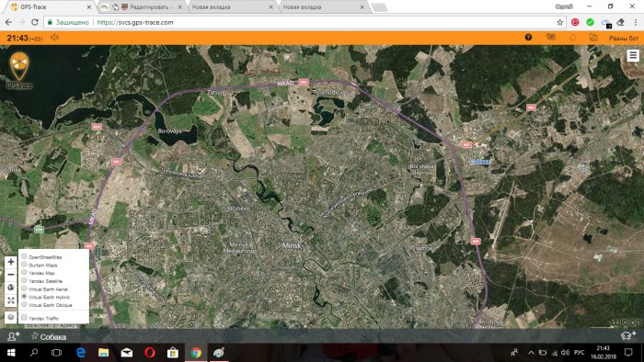
Task: Toggle fullscreen map with arrows icon
Action: (11, 300)
